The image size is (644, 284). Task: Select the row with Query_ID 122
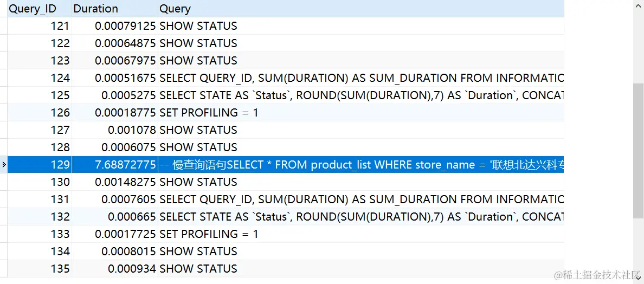pyautogui.click(x=286, y=43)
